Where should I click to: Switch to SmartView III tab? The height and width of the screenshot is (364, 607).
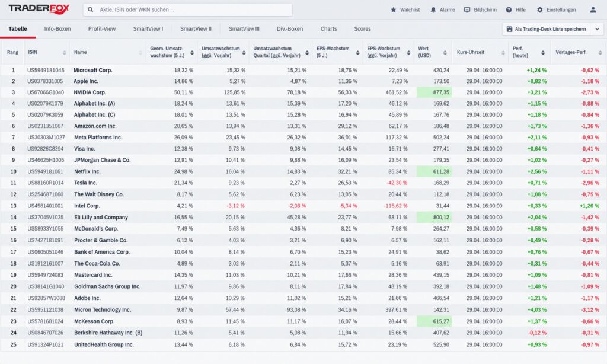[244, 29]
